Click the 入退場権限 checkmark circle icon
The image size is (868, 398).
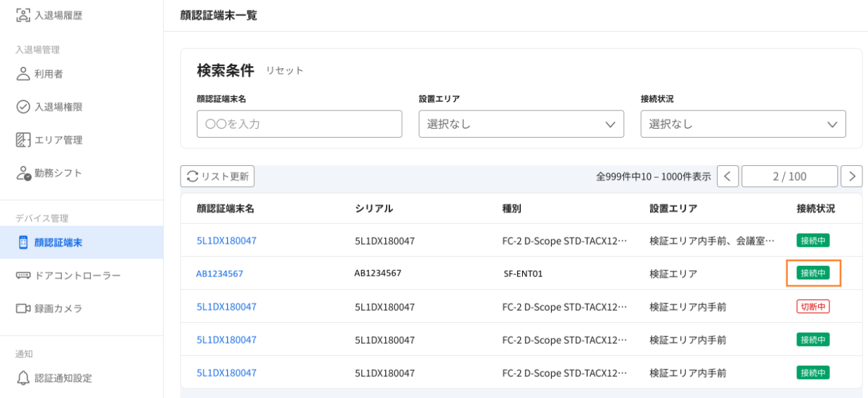tap(23, 107)
